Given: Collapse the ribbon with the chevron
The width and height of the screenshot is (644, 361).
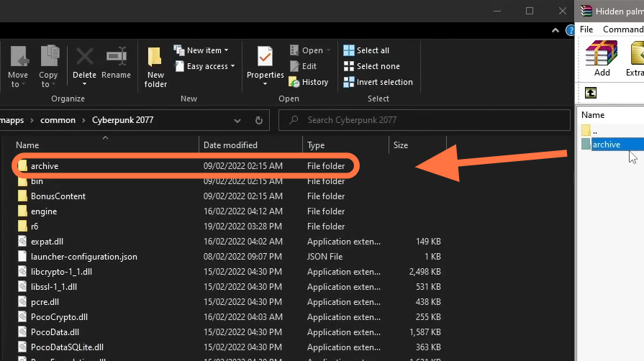Looking at the screenshot, I should click(x=555, y=30).
